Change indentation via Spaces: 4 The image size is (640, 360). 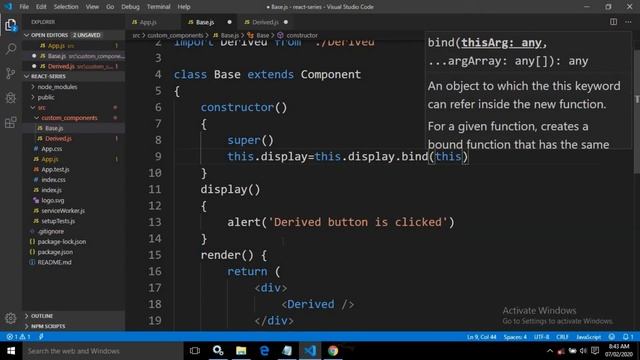pos(515,337)
